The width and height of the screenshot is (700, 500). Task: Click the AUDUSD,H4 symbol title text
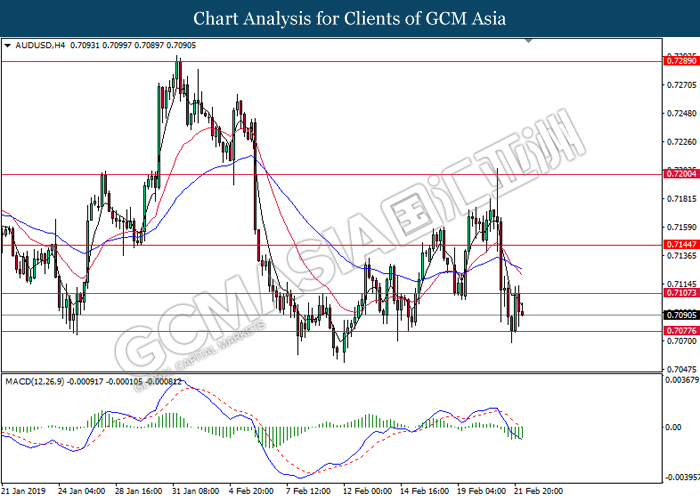(x=40, y=46)
